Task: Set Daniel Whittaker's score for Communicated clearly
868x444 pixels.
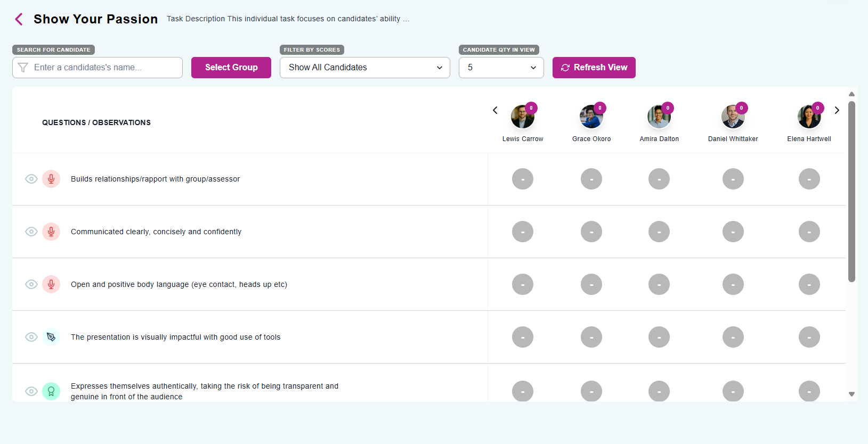Action: pos(733,232)
